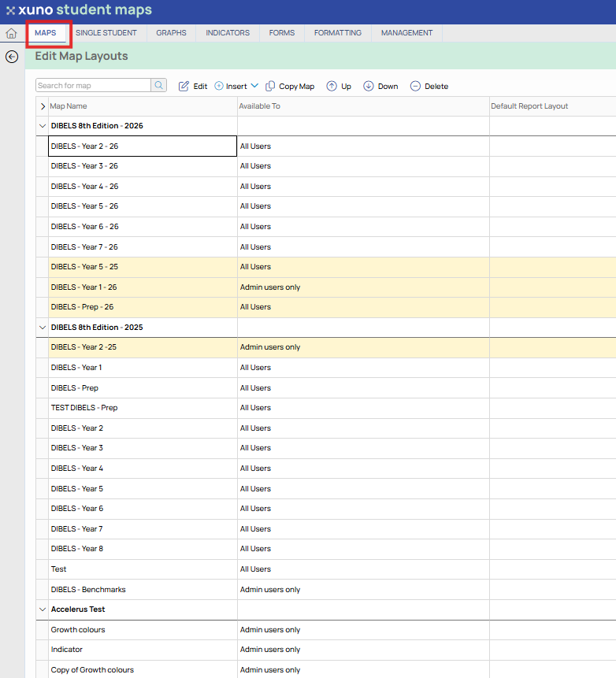Open the FORMATTING tab

pyautogui.click(x=338, y=33)
